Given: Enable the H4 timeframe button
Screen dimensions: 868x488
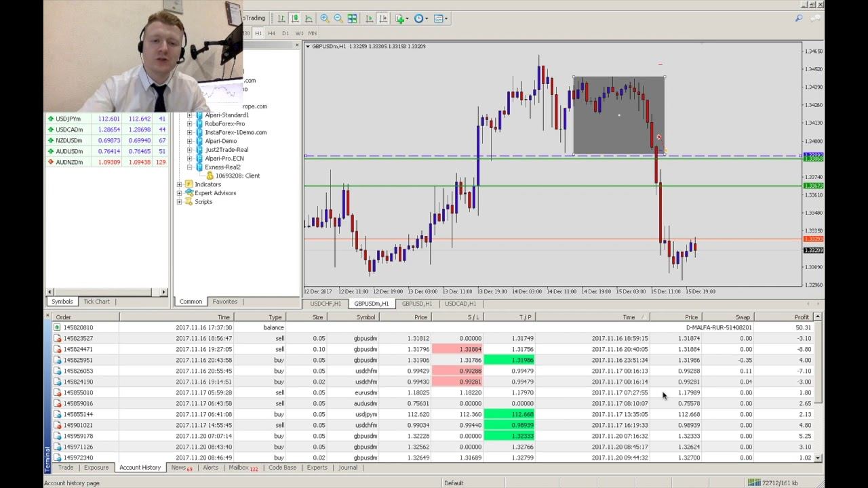Looking at the screenshot, I should (272, 33).
